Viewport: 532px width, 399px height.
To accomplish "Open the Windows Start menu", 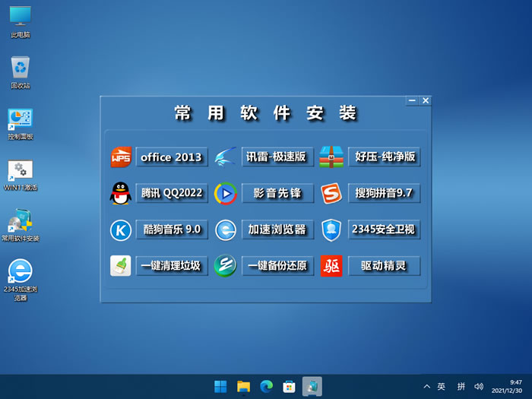I will click(x=220, y=386).
